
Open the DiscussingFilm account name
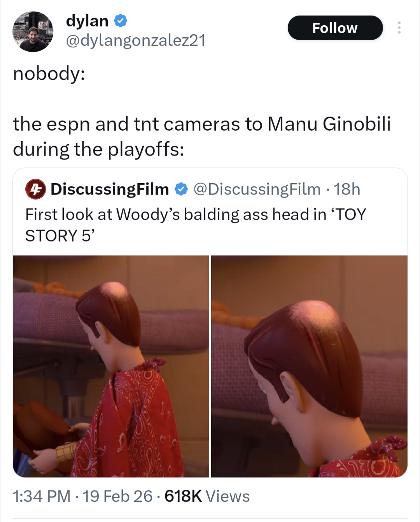tap(110, 189)
